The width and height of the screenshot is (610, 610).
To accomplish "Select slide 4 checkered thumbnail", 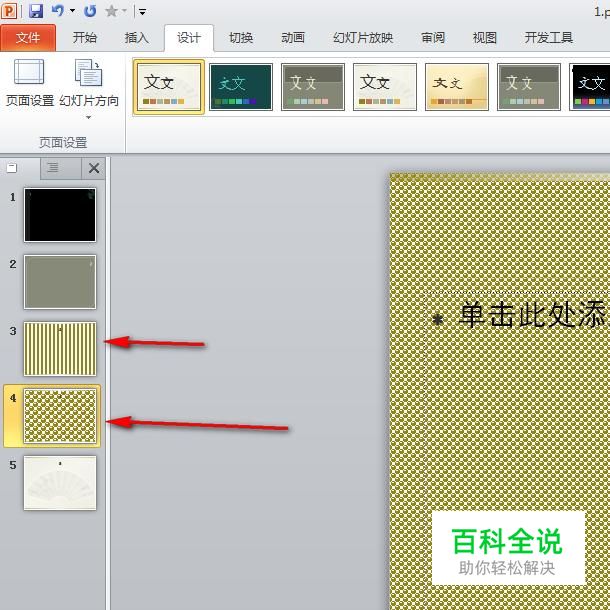I will (60, 416).
